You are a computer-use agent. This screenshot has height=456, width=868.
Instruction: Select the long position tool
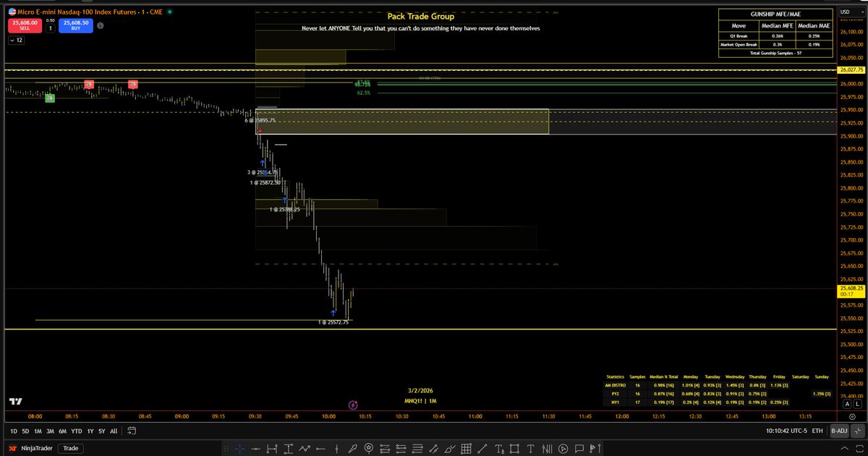(x=385, y=449)
